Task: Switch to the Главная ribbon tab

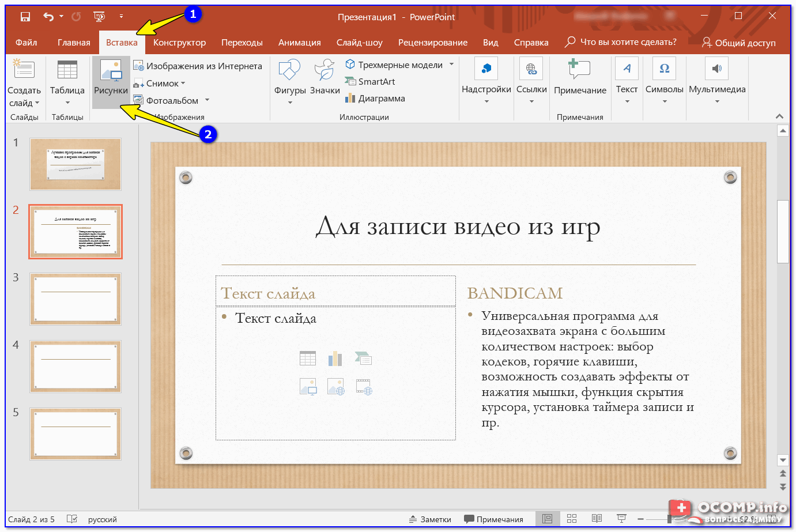Action: pyautogui.click(x=74, y=42)
